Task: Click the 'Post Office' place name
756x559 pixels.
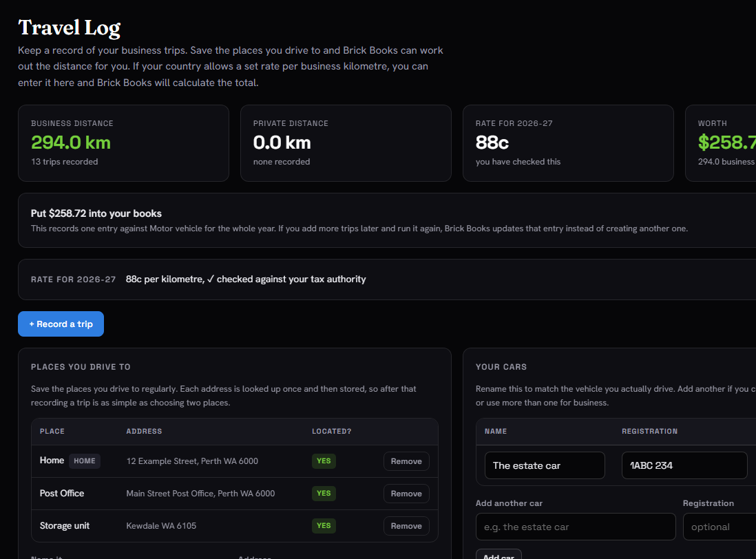Action: coord(62,494)
